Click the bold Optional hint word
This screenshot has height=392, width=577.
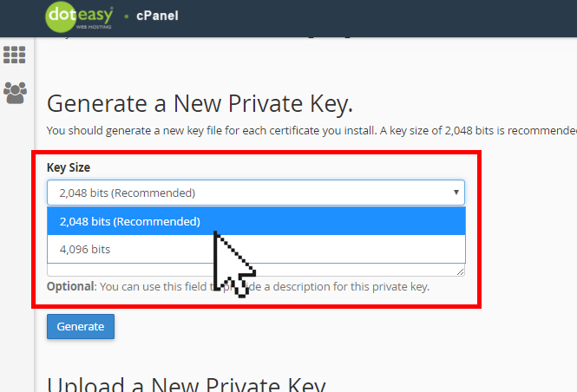[x=71, y=286]
